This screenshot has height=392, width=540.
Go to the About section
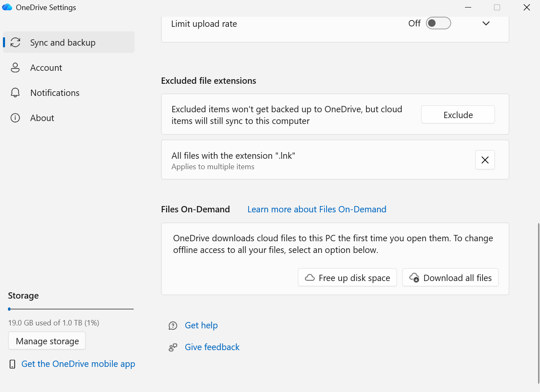[69, 118]
